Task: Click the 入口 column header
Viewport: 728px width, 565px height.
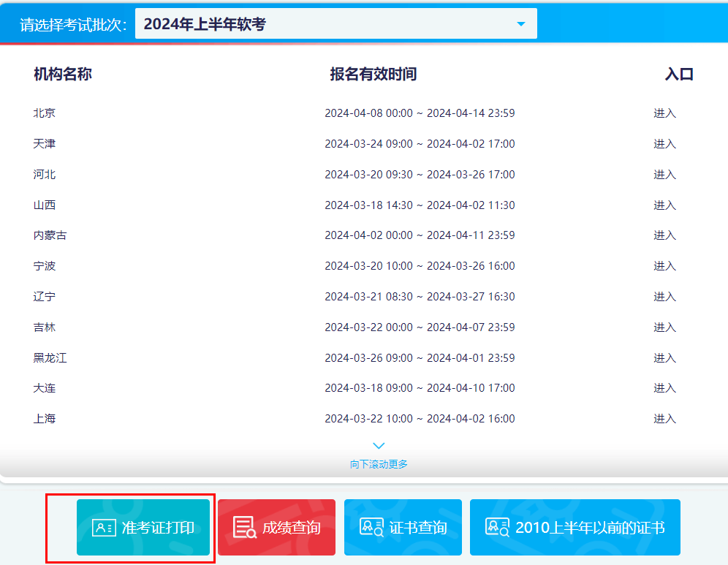Action: coord(679,75)
